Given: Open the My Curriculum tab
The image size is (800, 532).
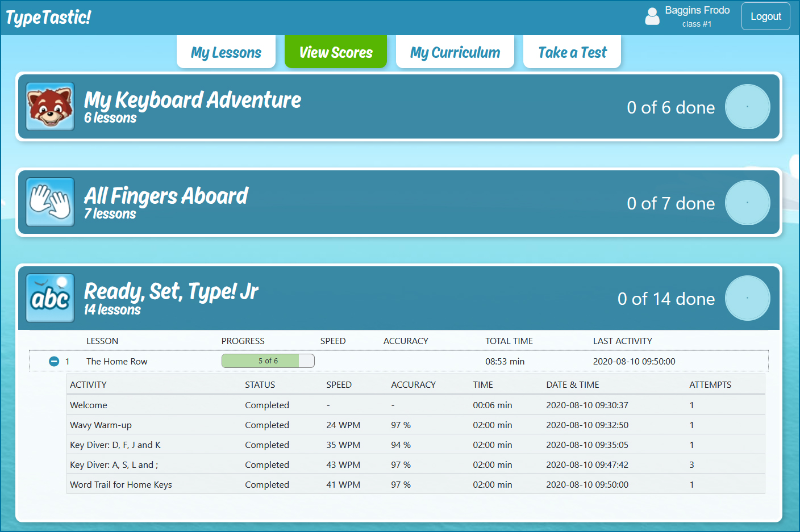Looking at the screenshot, I should tap(455, 52).
